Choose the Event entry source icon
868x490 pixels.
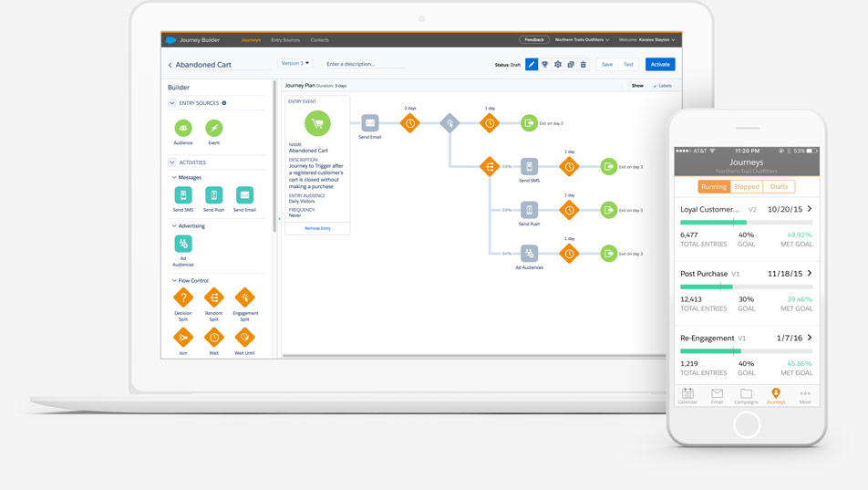tap(213, 128)
